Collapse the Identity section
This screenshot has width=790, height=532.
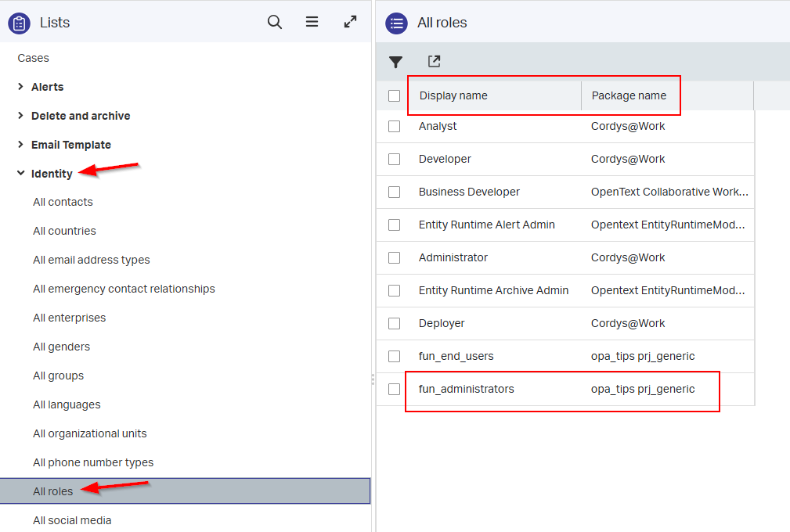(21, 174)
